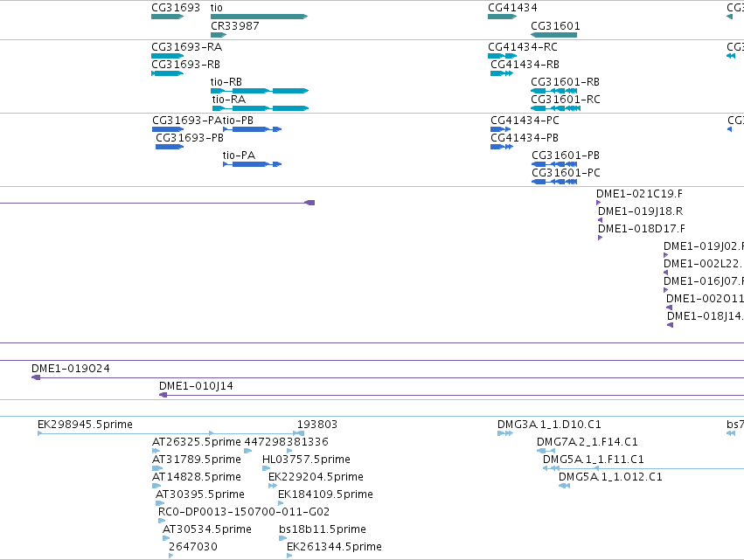Open the DME1-010J14 feature label
The height and width of the screenshot is (560, 744).
coord(196,386)
